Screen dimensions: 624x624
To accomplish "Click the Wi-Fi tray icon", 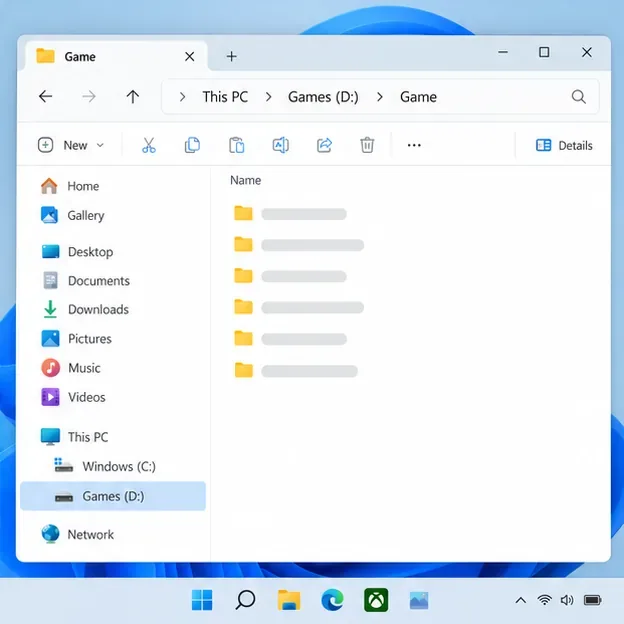I will pos(544,600).
